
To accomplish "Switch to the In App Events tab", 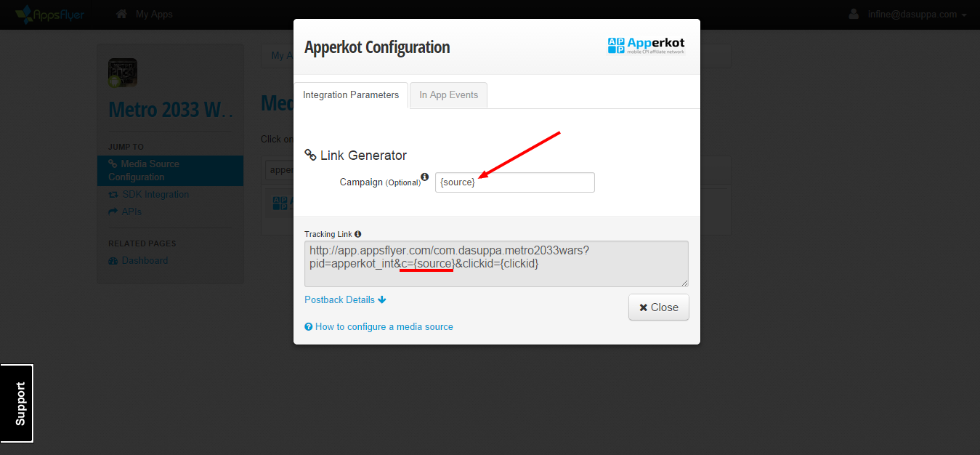I will (448, 95).
